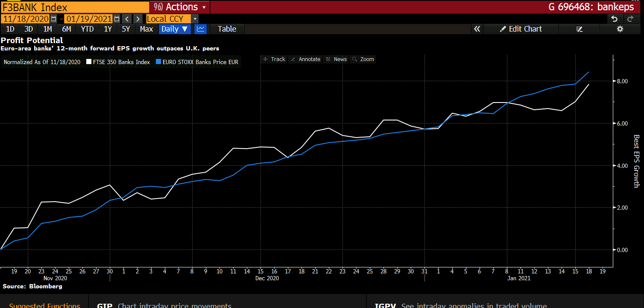
Task: Click the Edit Chart button
Action: tap(521, 29)
